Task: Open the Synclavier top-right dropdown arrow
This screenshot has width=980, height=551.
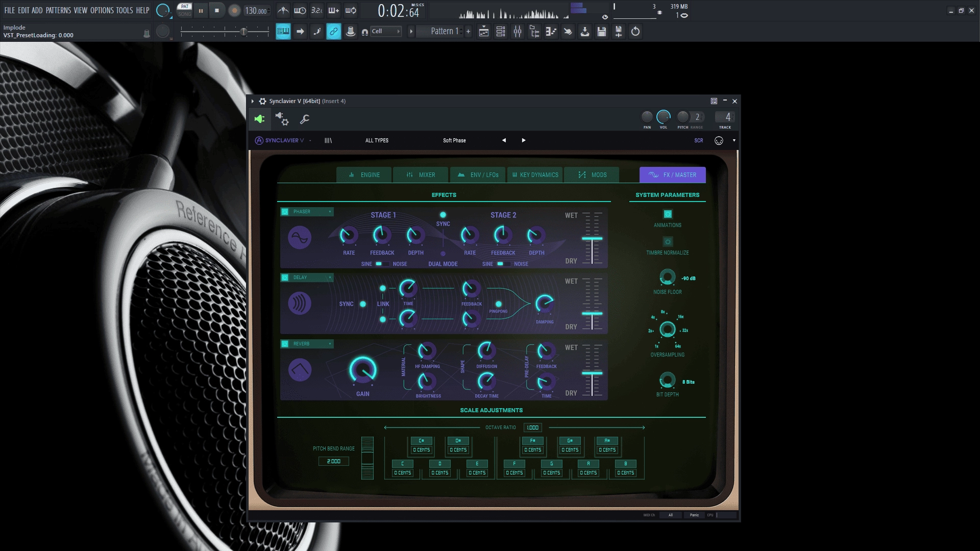Action: (734, 141)
